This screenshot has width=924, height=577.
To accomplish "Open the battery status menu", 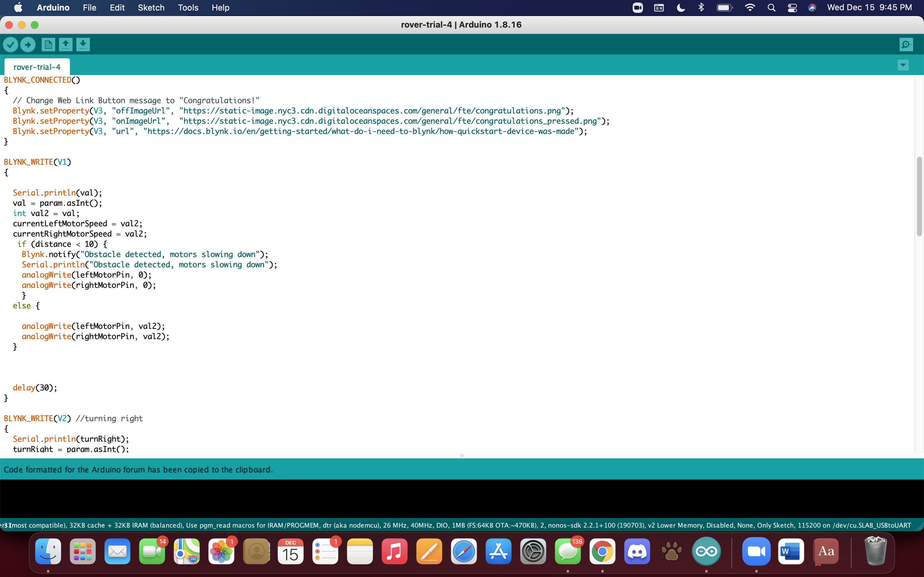I will pyautogui.click(x=724, y=8).
